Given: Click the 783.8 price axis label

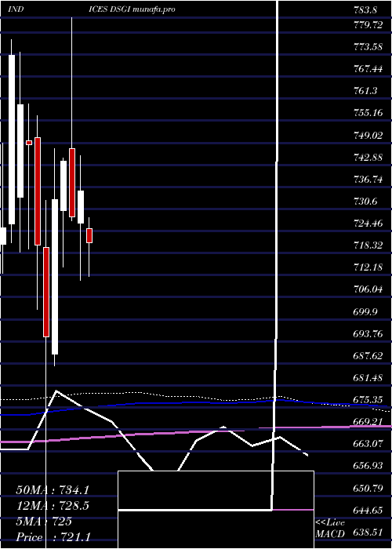Looking at the screenshot, I should pyautogui.click(x=365, y=10).
